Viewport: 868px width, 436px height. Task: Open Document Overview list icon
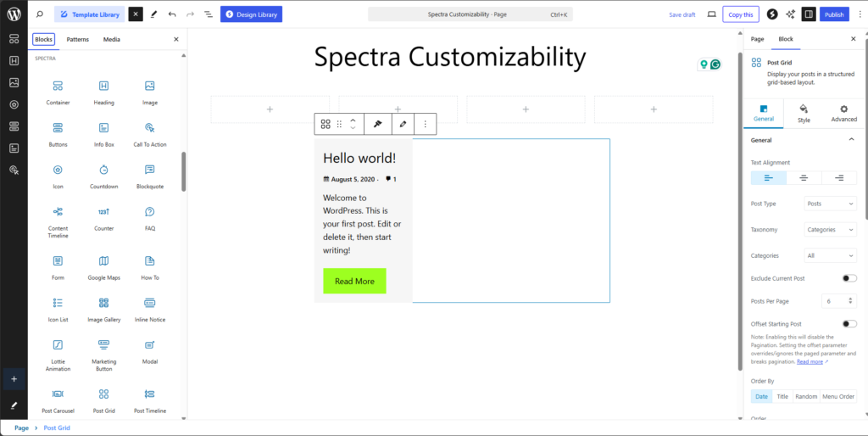209,14
